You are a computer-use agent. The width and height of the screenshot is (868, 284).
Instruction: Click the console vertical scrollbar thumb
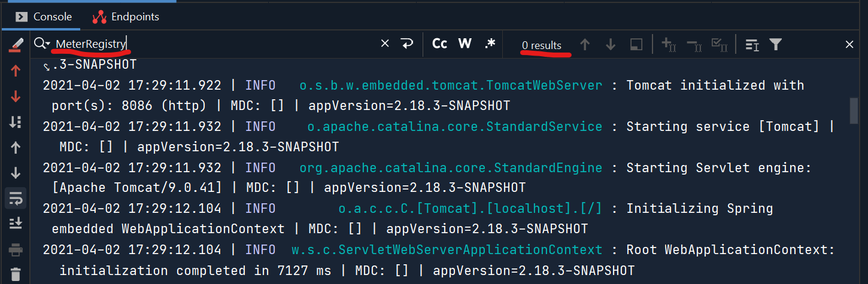click(x=855, y=110)
